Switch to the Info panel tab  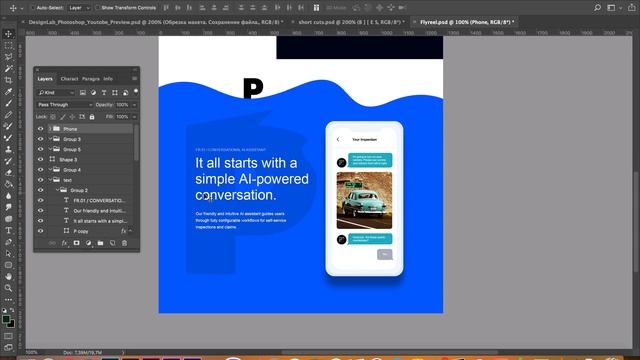click(x=108, y=79)
